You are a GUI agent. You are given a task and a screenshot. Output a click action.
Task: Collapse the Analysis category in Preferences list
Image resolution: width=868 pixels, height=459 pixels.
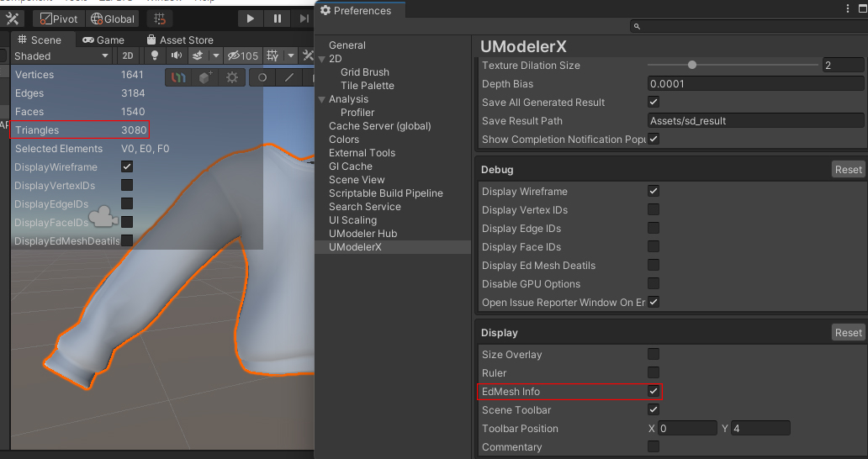pyautogui.click(x=322, y=99)
